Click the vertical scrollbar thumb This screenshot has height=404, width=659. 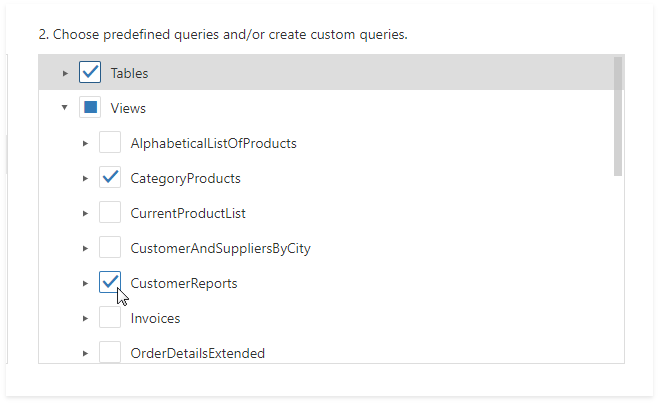click(618, 116)
